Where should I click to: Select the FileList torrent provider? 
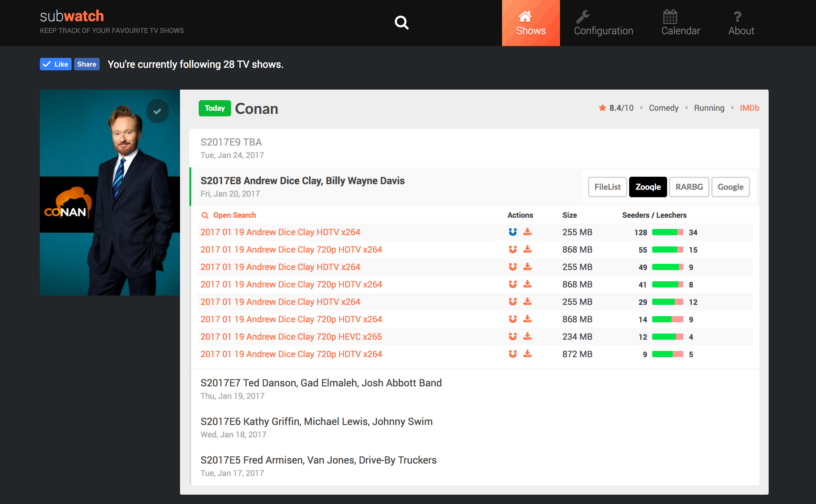pos(607,187)
